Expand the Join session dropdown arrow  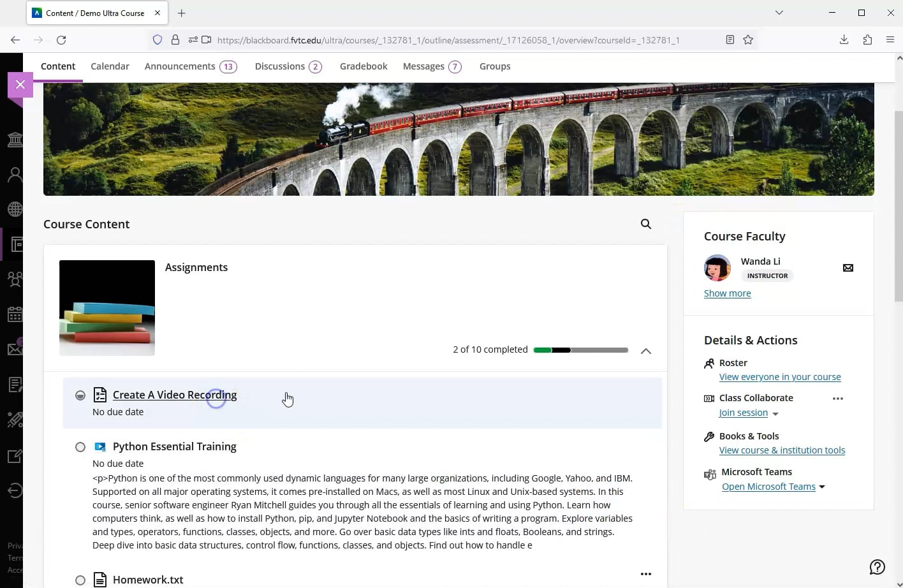pyautogui.click(x=775, y=414)
